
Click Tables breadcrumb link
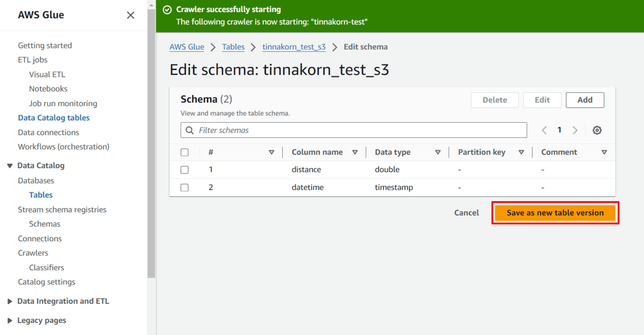point(233,47)
